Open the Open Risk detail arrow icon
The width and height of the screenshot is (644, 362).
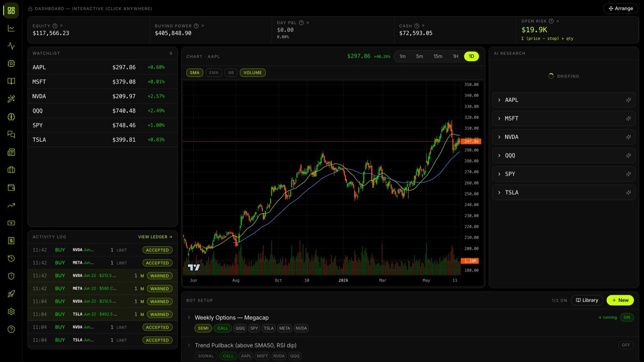557,21
